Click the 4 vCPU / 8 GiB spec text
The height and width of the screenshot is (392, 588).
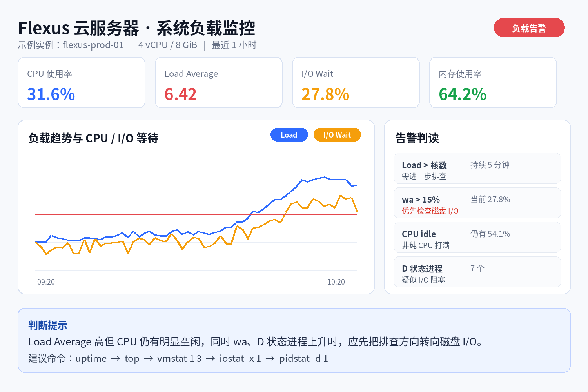click(x=168, y=45)
